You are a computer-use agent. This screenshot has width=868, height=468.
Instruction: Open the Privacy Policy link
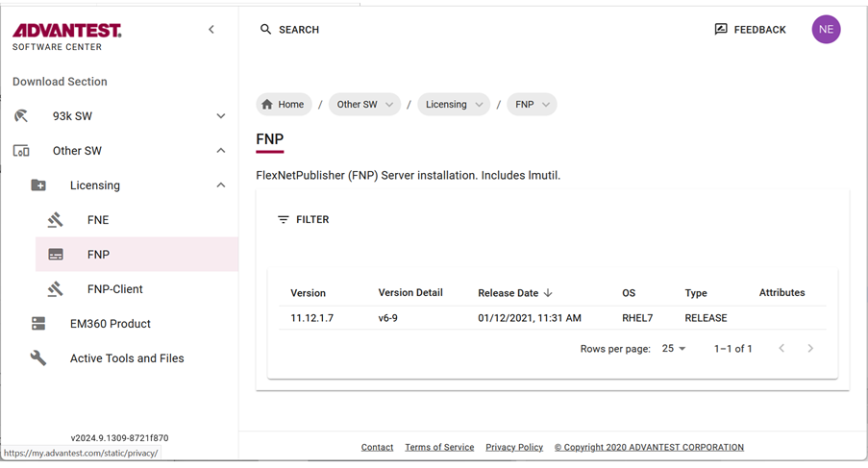click(514, 447)
